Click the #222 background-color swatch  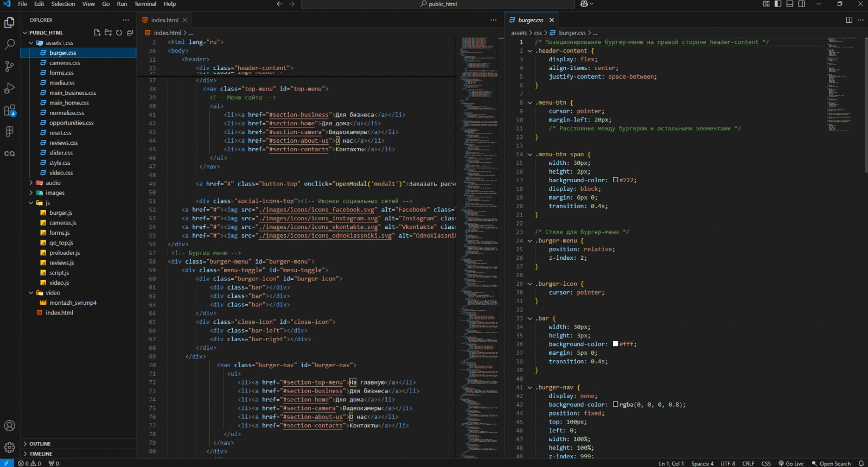616,180
